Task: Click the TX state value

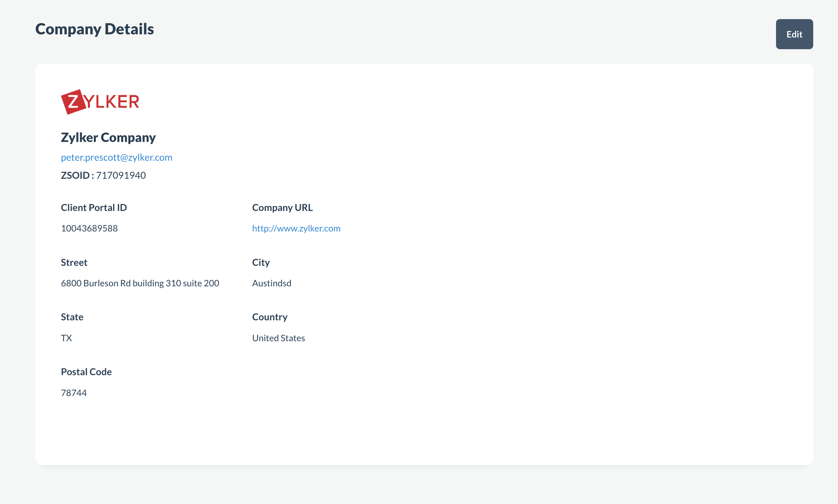Action: pyautogui.click(x=66, y=338)
